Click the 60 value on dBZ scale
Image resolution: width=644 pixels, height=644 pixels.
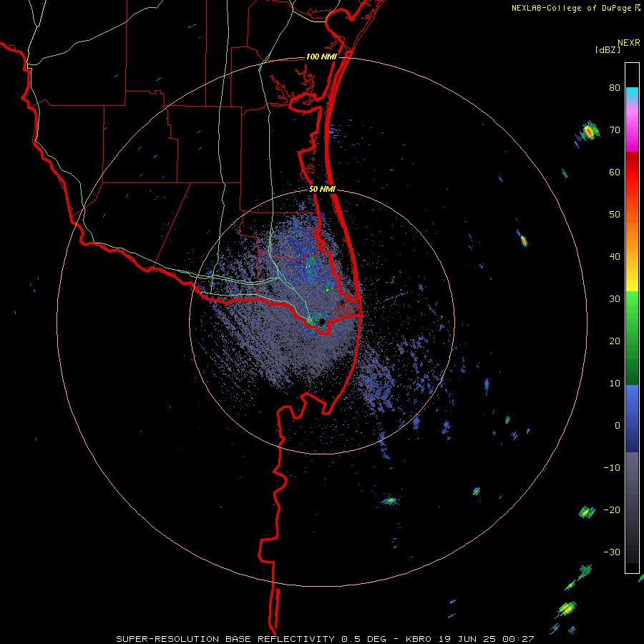click(615, 172)
